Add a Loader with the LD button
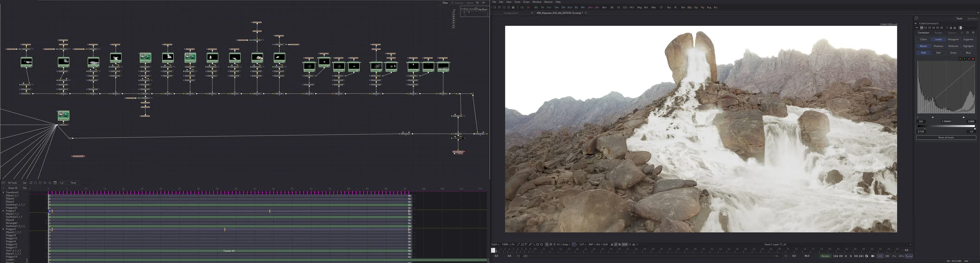The image size is (980, 263). (x=522, y=7)
